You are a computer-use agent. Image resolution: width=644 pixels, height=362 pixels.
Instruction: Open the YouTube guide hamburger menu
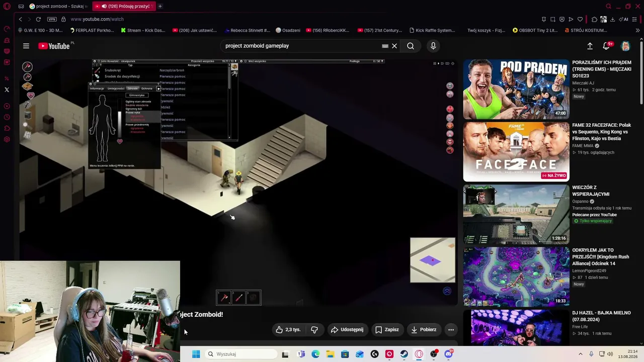26,46
